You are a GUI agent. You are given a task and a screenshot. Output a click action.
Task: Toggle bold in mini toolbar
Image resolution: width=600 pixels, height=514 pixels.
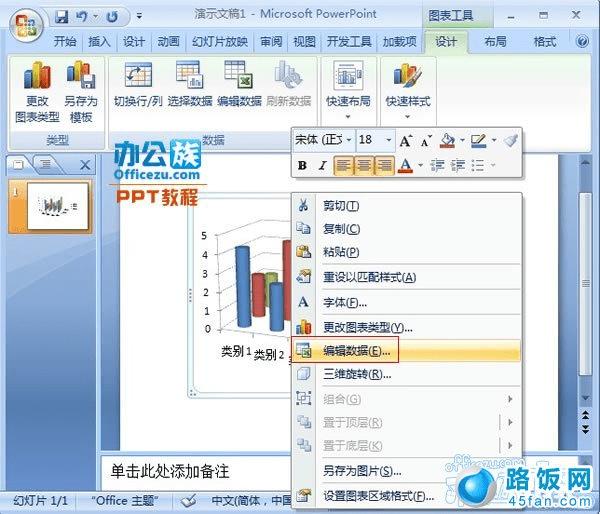[302, 165]
